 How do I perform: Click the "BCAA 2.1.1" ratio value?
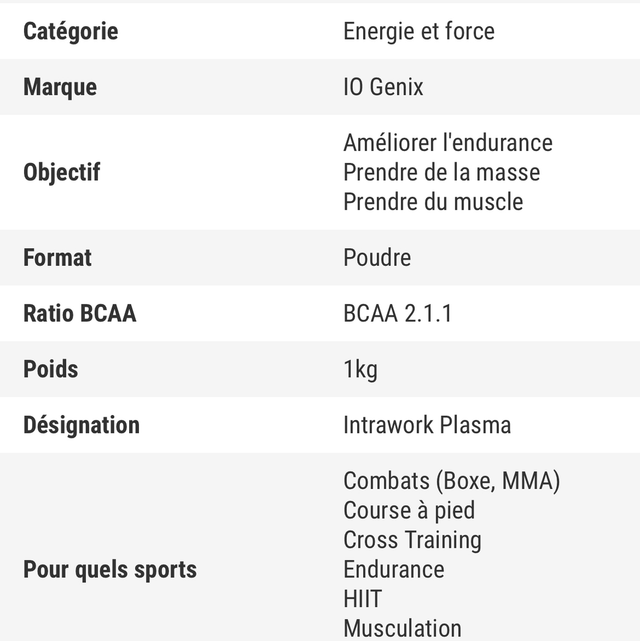coord(398,313)
